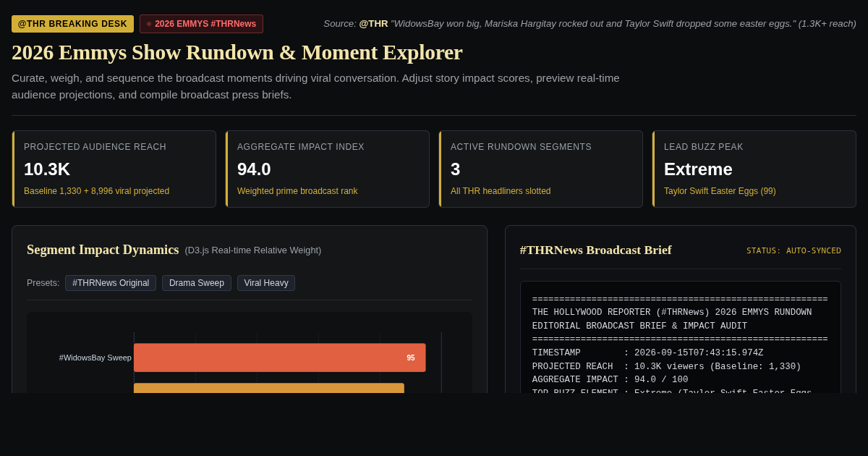Click the STATUS: AUTO-SYNCED indicator
The image size is (868, 456).
[793, 250]
